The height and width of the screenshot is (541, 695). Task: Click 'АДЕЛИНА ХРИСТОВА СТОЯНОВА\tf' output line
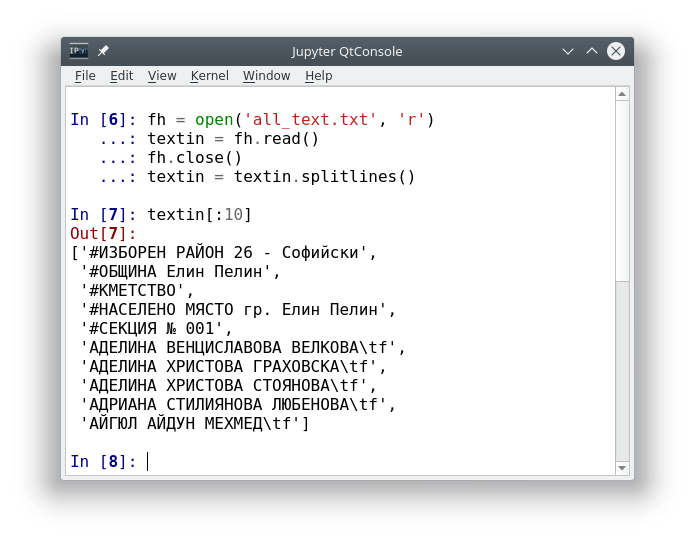(x=228, y=385)
